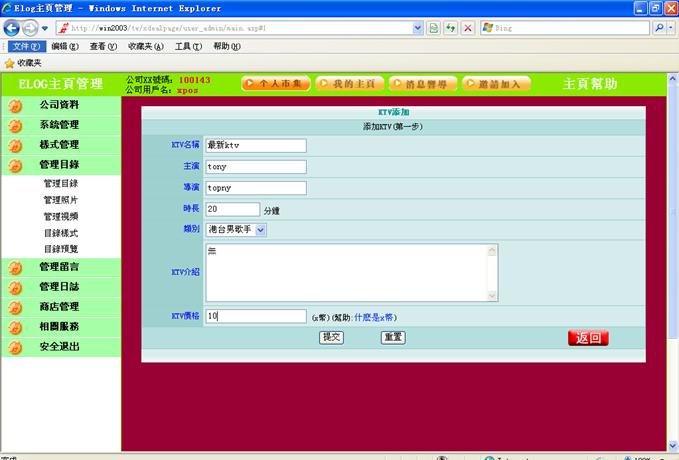This screenshot has height=460, width=679.
Task: Click the Bing search magnifier icon
Action: [661, 28]
